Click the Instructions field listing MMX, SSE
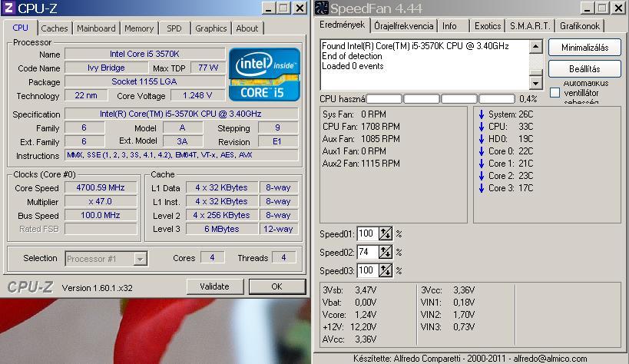629x364 pixels. pos(181,155)
